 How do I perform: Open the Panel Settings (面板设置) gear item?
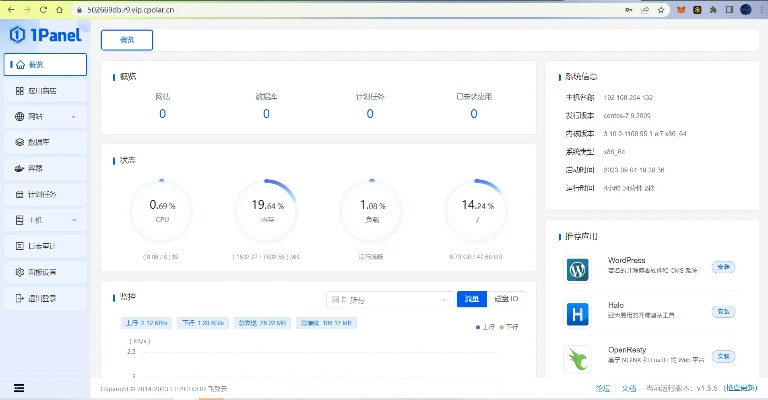pyautogui.click(x=42, y=272)
